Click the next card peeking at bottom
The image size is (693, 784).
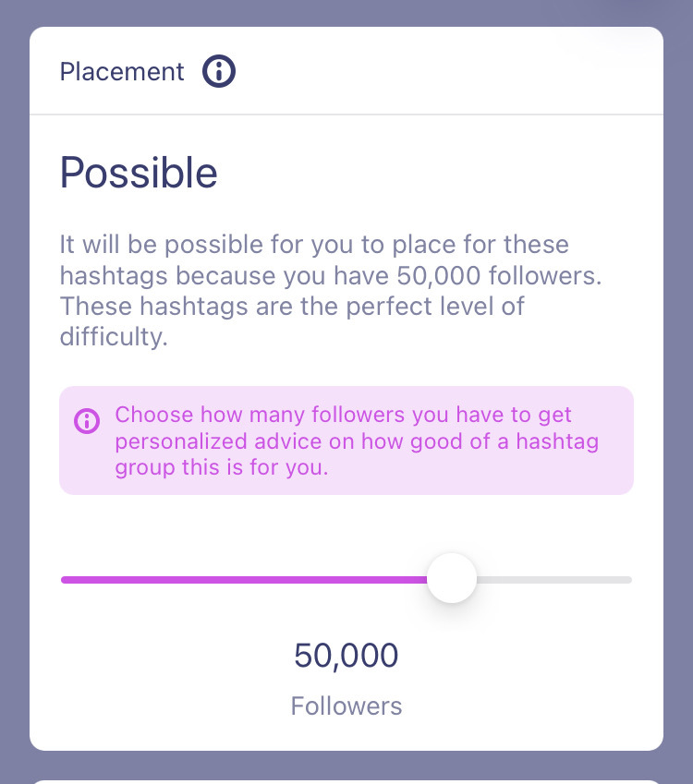coord(346,781)
